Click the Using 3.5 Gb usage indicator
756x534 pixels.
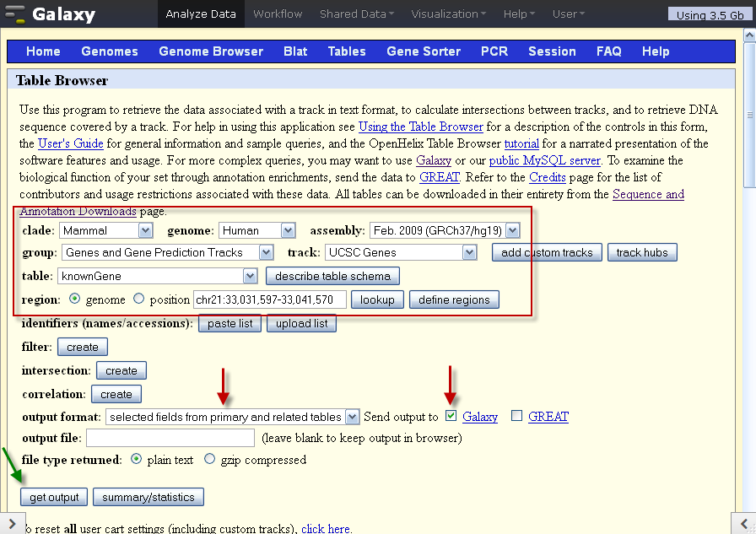(710, 15)
